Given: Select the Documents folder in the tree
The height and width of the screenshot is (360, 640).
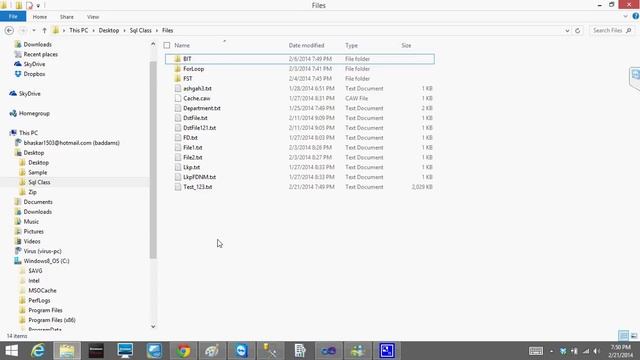Looking at the screenshot, I should pyautogui.click(x=38, y=202).
